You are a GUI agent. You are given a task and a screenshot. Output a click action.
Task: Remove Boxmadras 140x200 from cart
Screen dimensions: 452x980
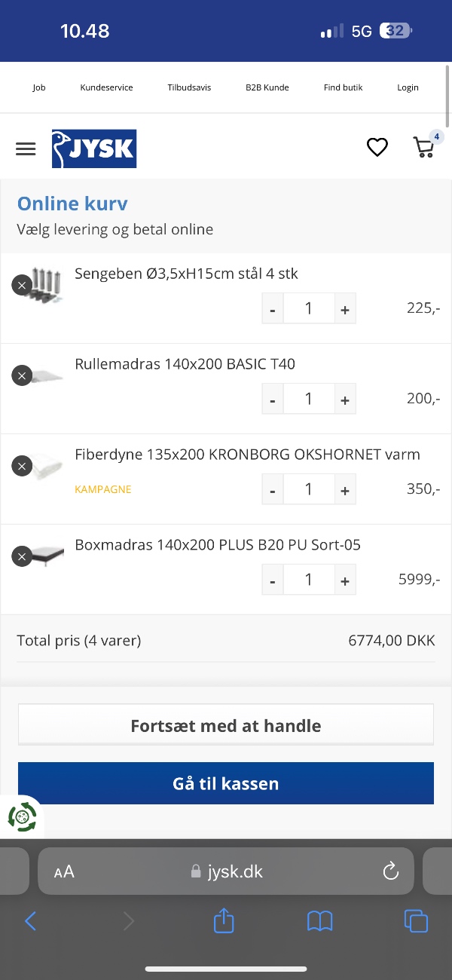pyautogui.click(x=22, y=556)
